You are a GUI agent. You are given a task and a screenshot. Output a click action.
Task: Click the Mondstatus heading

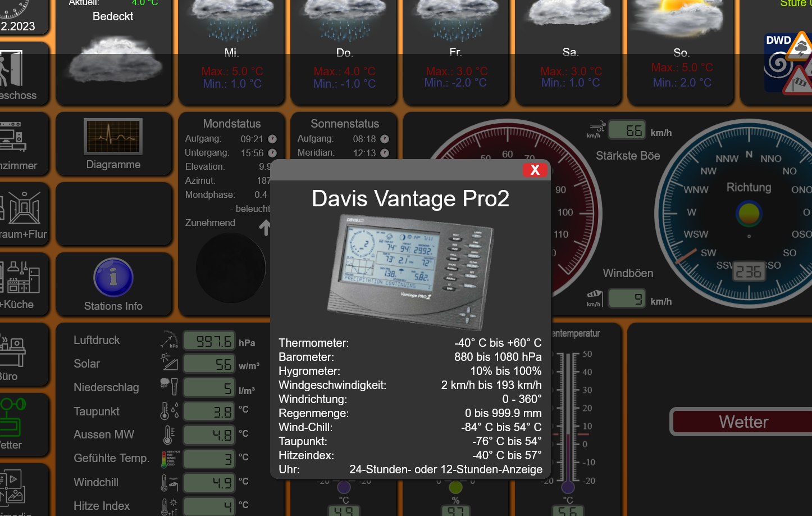232,124
